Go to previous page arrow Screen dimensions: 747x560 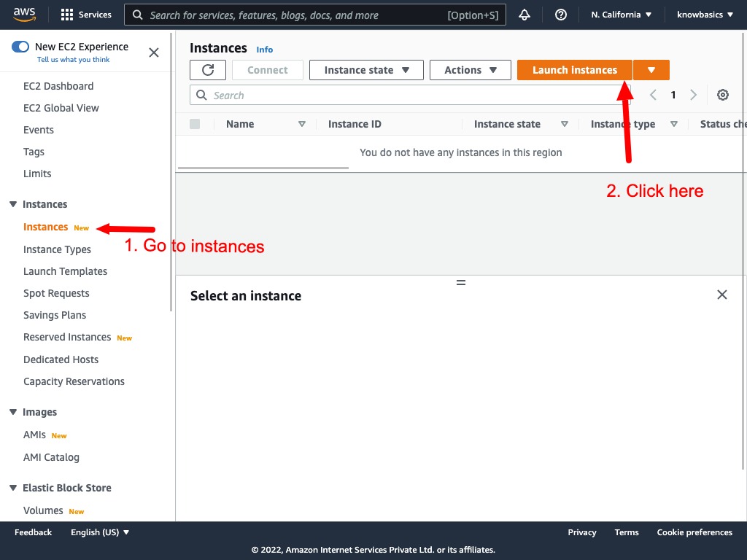tap(653, 95)
